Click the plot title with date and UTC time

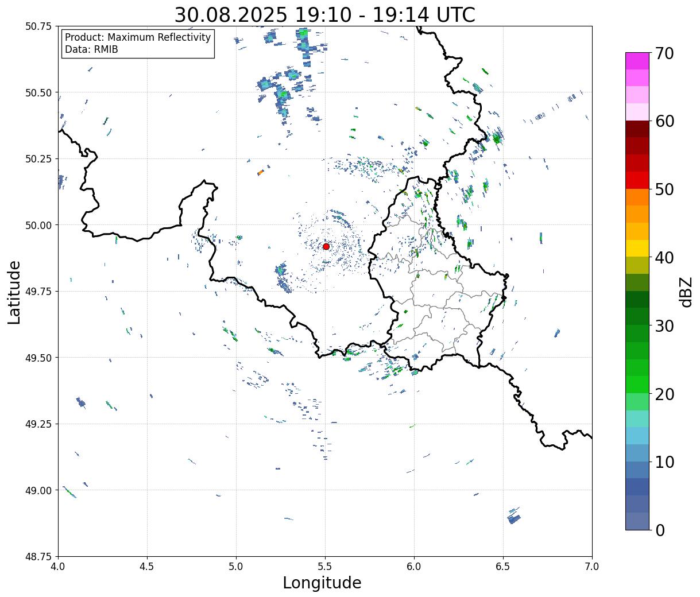coord(325,15)
